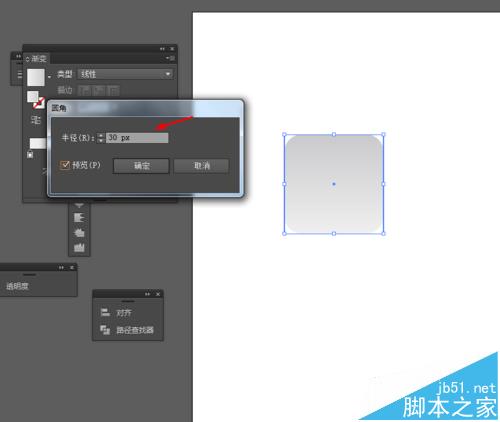Viewport: 500px width, 422px height.
Task: Click the second stroke gradient option beside 描边
Action: (99, 90)
